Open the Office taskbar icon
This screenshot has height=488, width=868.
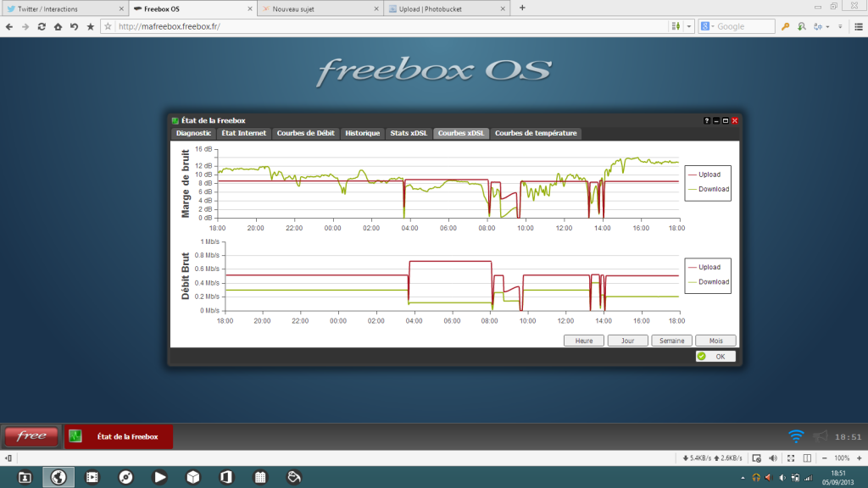point(226,477)
